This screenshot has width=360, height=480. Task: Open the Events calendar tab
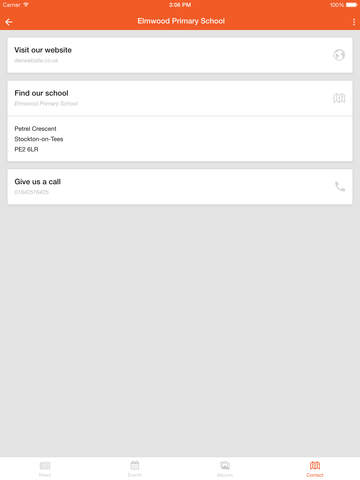pyautogui.click(x=135, y=469)
